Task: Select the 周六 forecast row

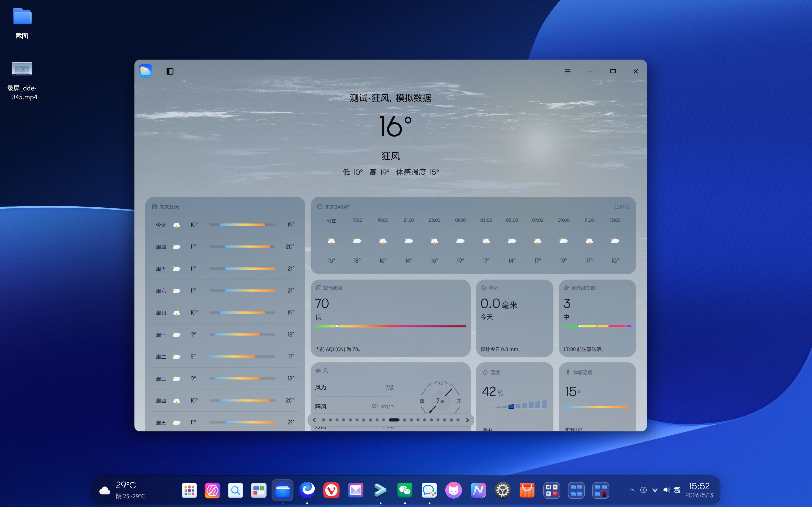Action: [x=225, y=291]
